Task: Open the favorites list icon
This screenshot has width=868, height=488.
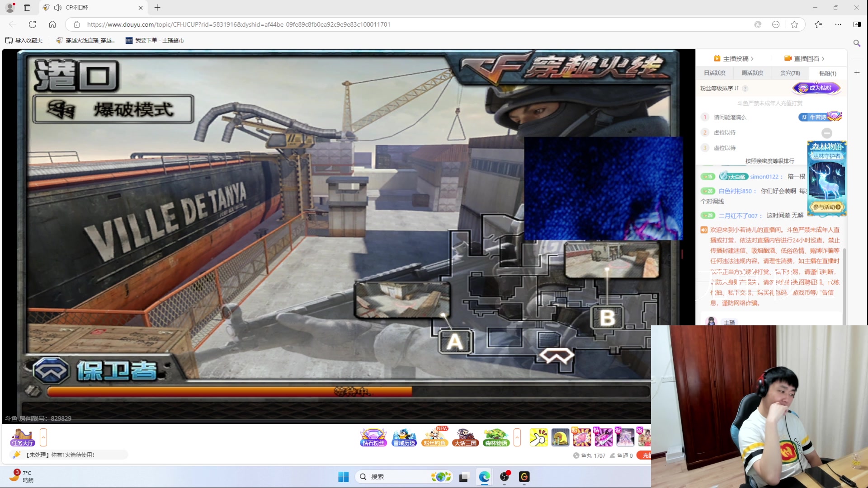Action: click(x=818, y=24)
